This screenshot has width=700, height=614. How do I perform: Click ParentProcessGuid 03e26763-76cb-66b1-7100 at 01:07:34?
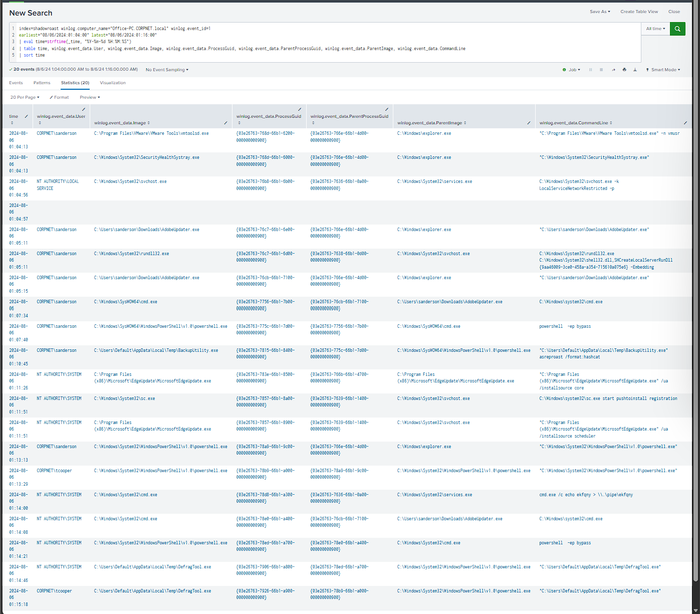(339, 305)
